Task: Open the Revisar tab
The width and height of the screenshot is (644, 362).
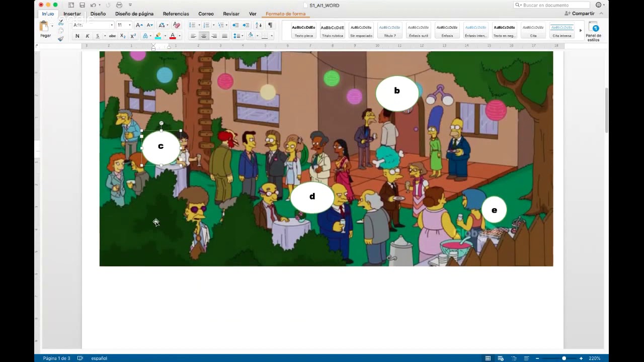Action: click(231, 14)
